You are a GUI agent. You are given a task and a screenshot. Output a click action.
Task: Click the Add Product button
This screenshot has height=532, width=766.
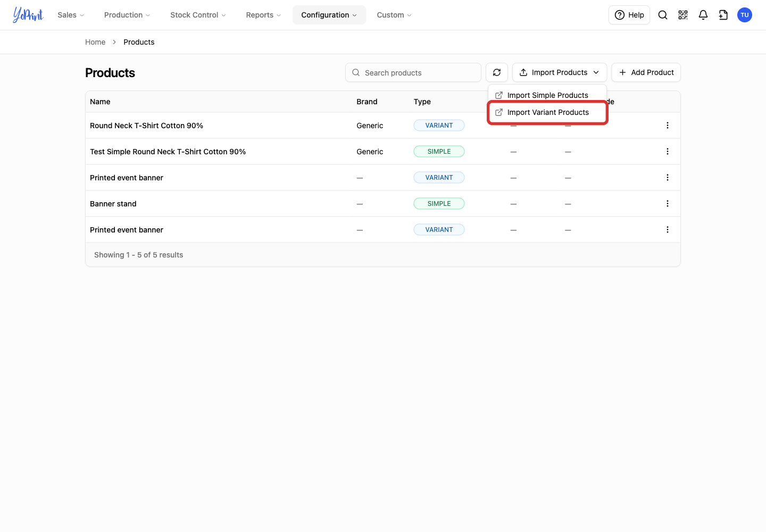pyautogui.click(x=646, y=72)
